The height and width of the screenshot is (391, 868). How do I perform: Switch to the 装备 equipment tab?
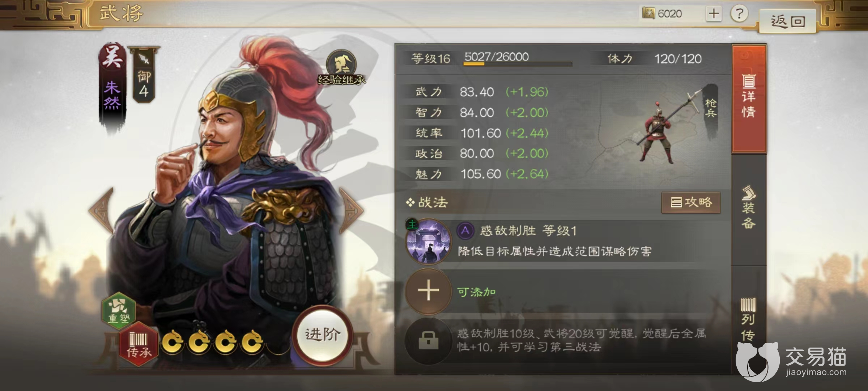pyautogui.click(x=749, y=208)
